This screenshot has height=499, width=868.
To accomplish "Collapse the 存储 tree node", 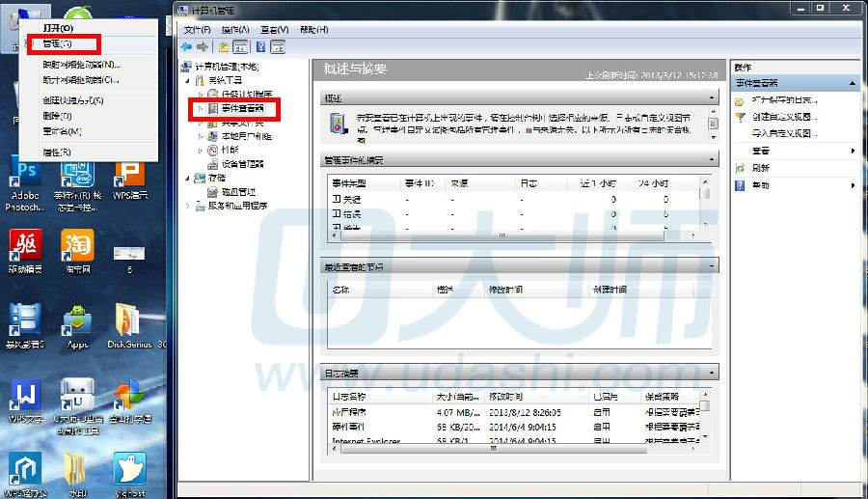I will (x=187, y=178).
